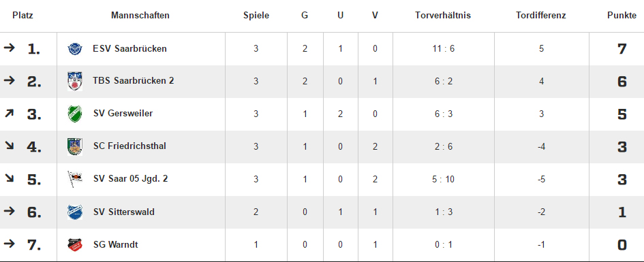Screen dimensions: 644x262
Task: Click the SC Friedrichsthal club crest
Action: (x=75, y=146)
